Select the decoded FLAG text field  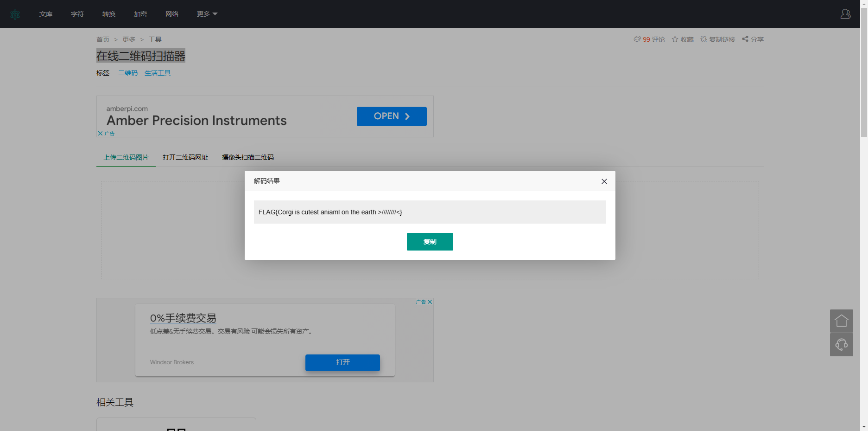tap(430, 212)
